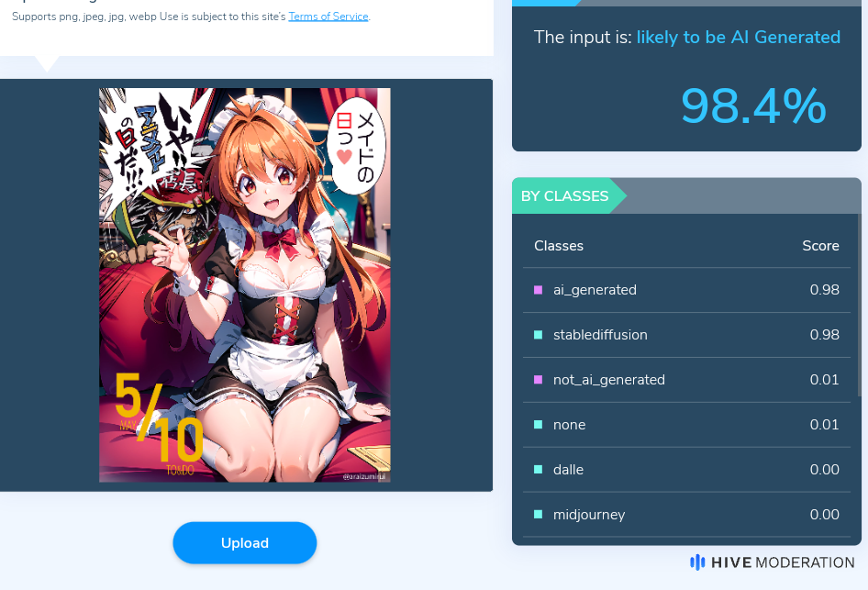
Task: Select the midjourney row label
Action: tap(589, 515)
